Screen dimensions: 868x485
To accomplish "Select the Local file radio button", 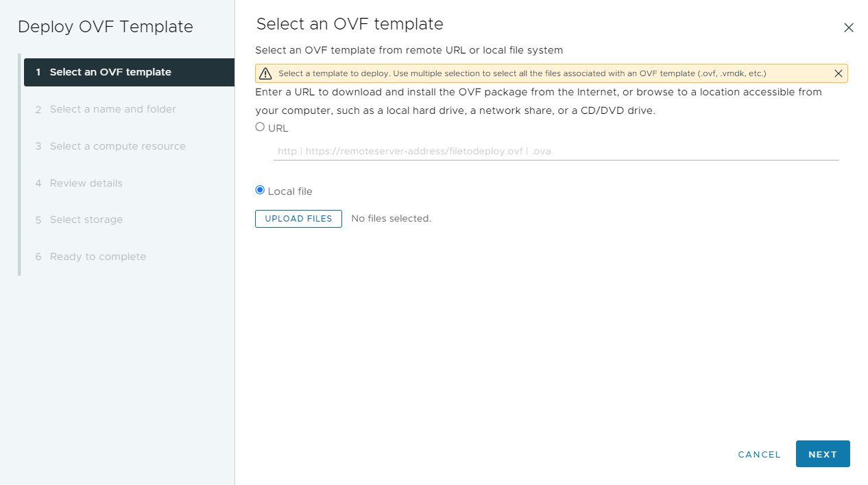I will [260, 190].
